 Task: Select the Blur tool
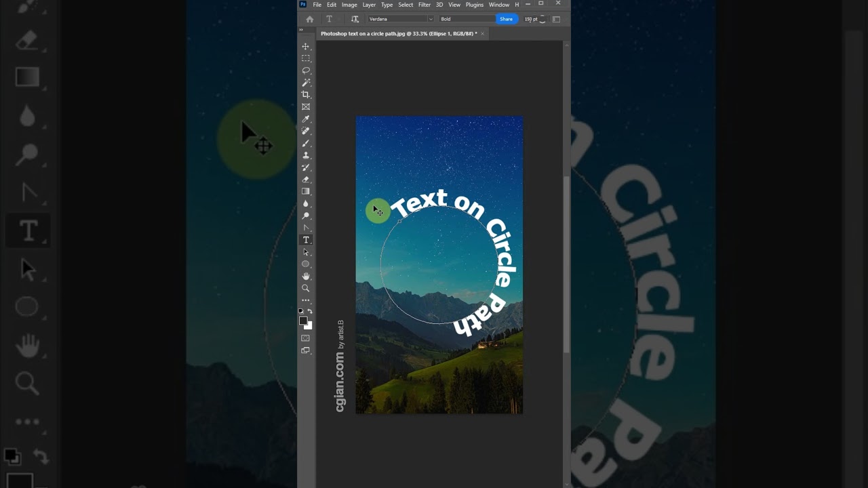tap(306, 203)
